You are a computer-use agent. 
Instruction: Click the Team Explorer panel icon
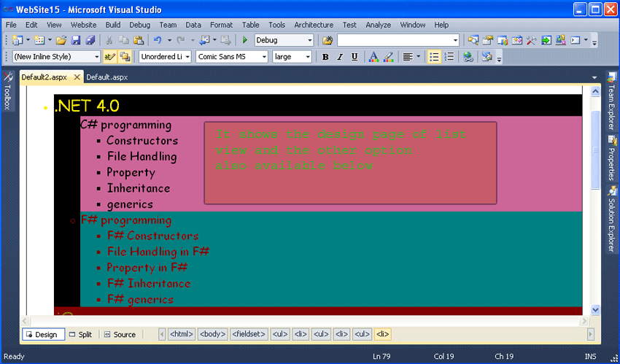pos(612,77)
